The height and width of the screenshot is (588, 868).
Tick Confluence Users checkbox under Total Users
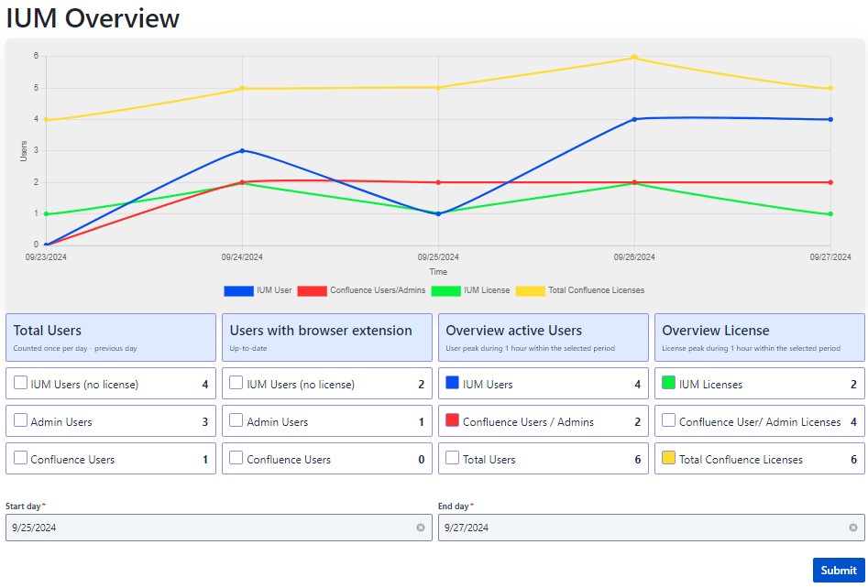pyautogui.click(x=20, y=459)
